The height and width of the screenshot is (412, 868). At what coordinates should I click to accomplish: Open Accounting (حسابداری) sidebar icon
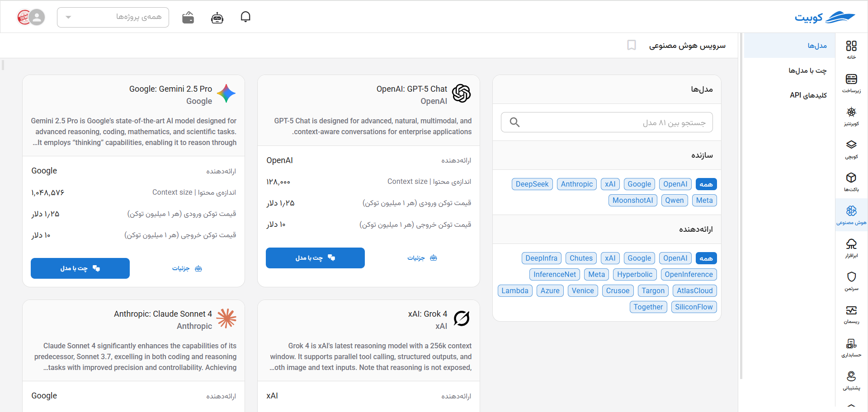(851, 347)
